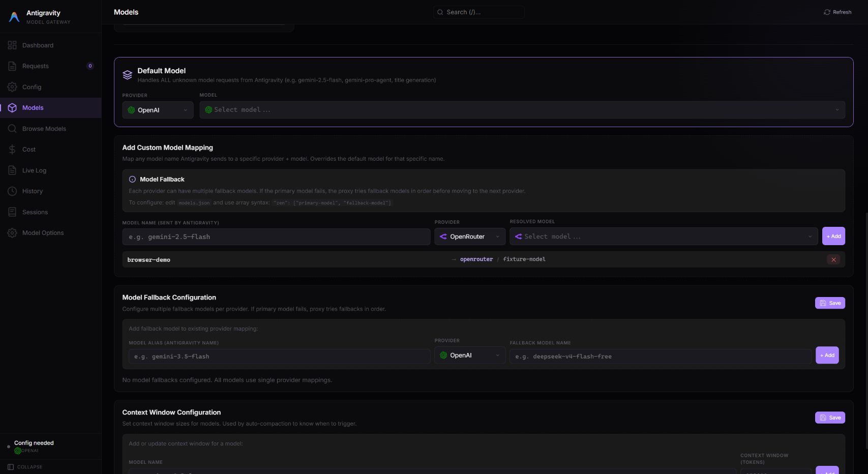Add the custom model mapping
Screen dimensions: 868x474
pos(833,236)
